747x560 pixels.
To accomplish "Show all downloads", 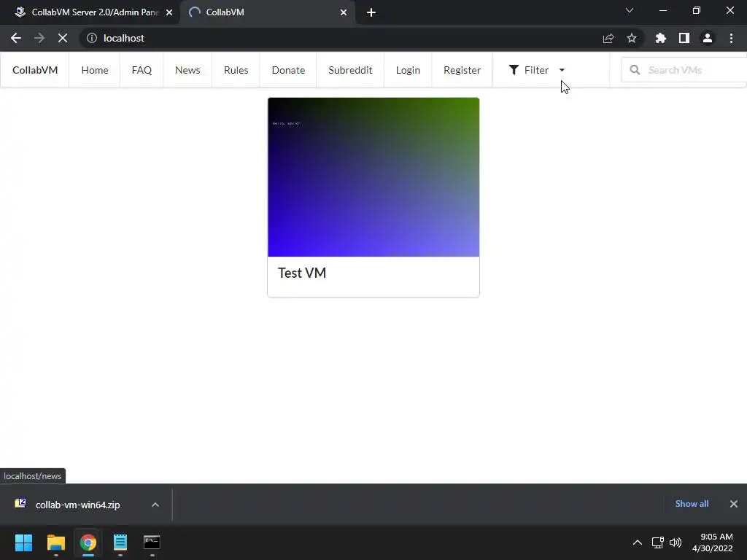I will point(692,504).
